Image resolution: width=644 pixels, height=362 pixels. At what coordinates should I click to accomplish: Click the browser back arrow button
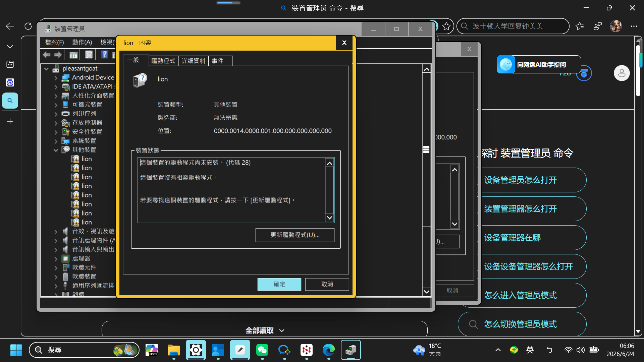[x=10, y=26]
